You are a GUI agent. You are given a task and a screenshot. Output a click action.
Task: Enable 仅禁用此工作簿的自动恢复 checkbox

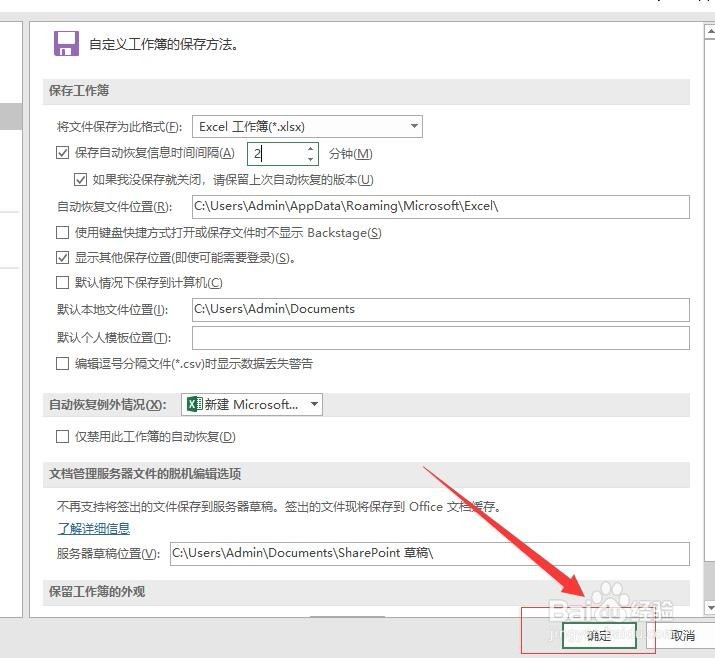point(62,436)
